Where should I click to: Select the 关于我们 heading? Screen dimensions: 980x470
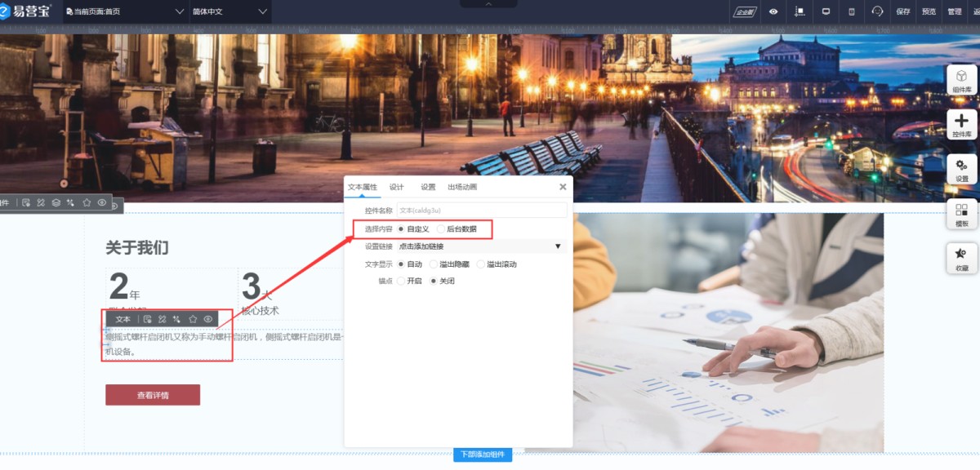pos(137,248)
